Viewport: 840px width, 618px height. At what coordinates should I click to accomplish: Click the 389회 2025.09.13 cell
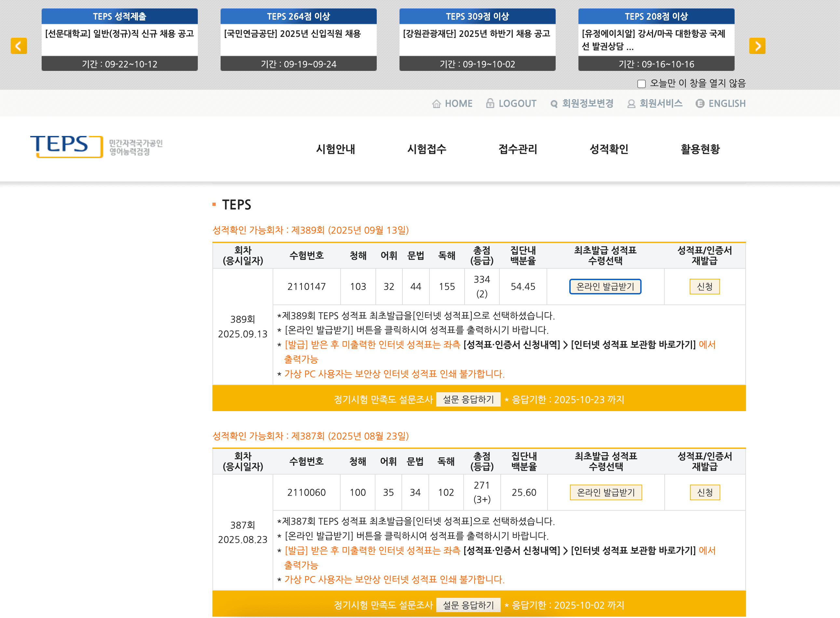(x=242, y=327)
